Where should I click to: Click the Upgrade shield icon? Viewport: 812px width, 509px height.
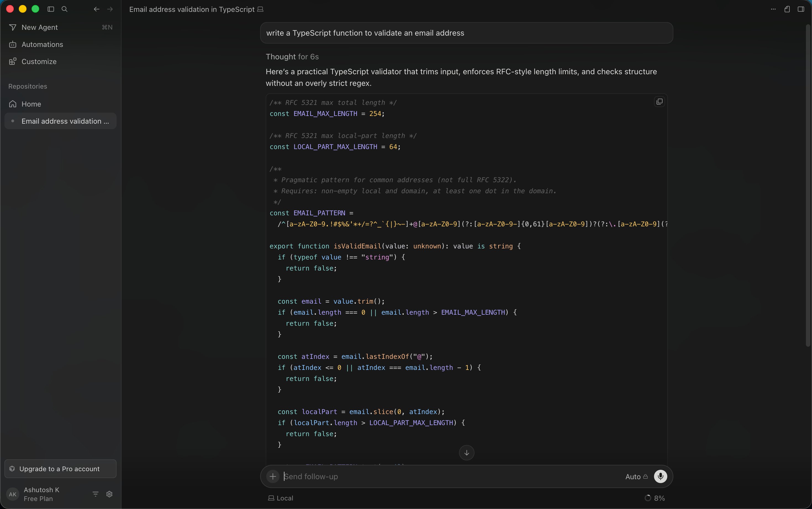(12, 469)
